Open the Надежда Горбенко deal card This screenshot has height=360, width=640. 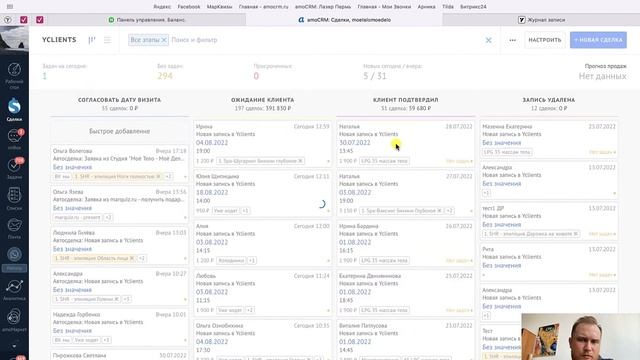coord(120,327)
